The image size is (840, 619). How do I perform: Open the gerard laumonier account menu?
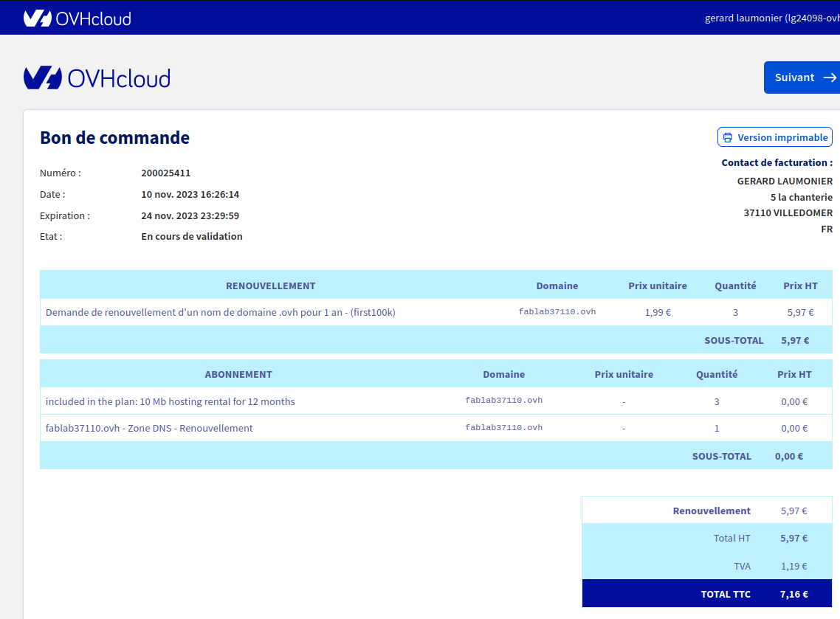(771, 18)
